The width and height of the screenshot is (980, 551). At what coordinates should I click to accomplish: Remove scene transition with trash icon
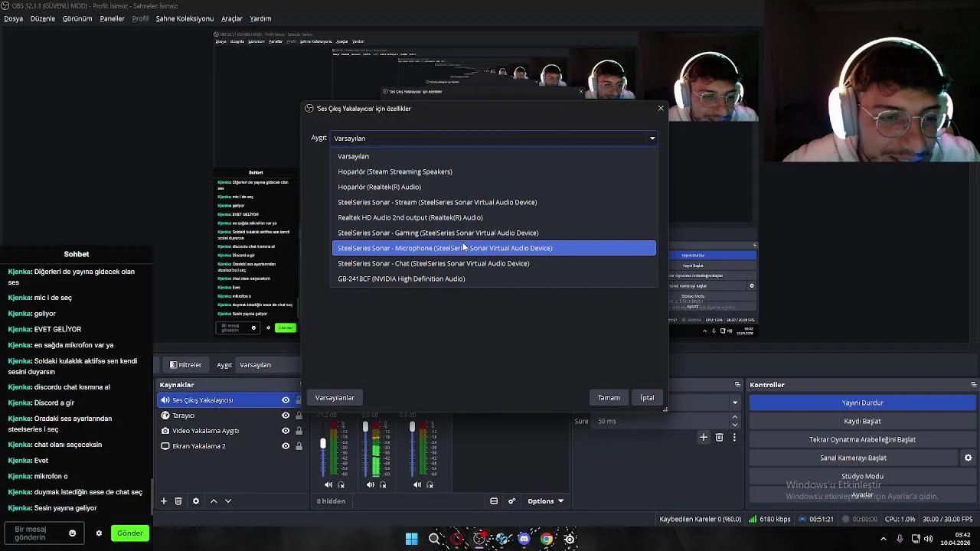pos(719,438)
